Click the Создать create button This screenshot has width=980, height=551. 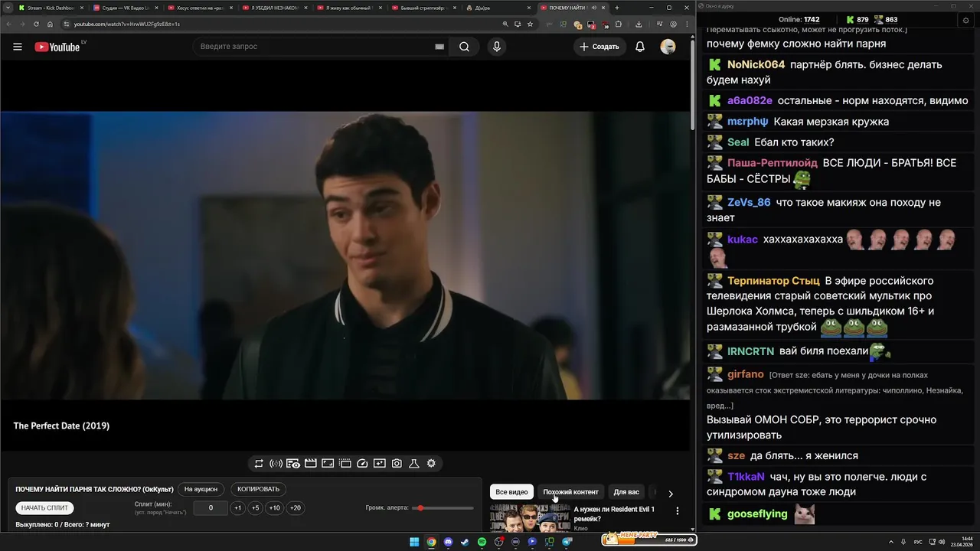(x=599, y=47)
